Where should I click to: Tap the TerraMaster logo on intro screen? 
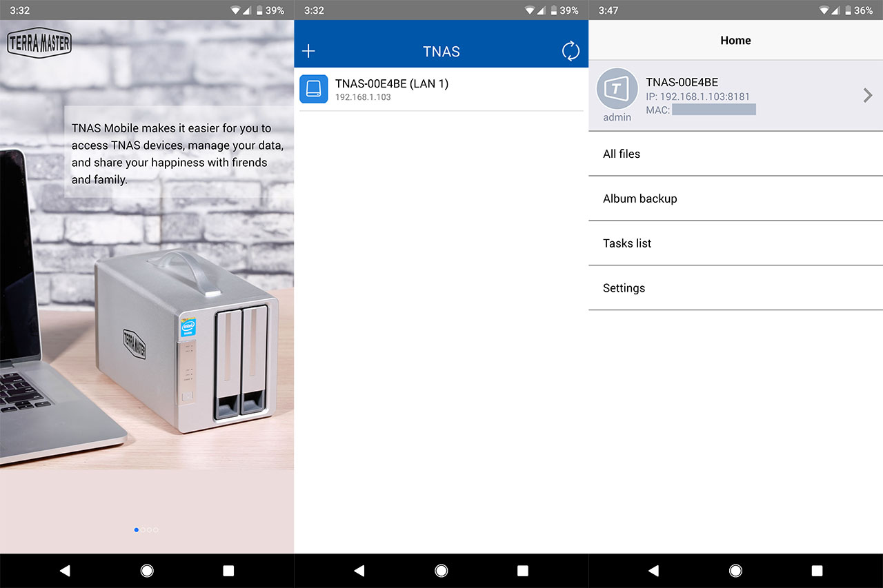(39, 43)
